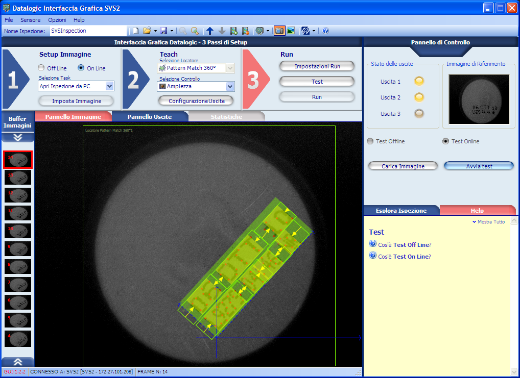This screenshot has height=378, width=520.
Task: Click the zoom magnifier toolbar icon
Action: (x=195, y=31)
